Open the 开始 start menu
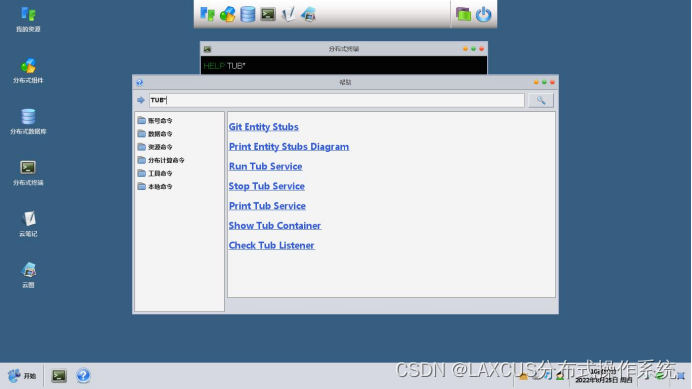692x389 pixels. (x=22, y=376)
